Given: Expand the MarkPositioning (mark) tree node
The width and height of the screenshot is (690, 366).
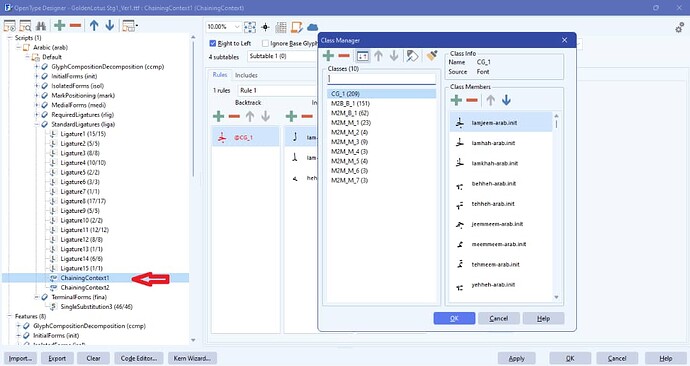Looking at the screenshot, I should click(37, 95).
